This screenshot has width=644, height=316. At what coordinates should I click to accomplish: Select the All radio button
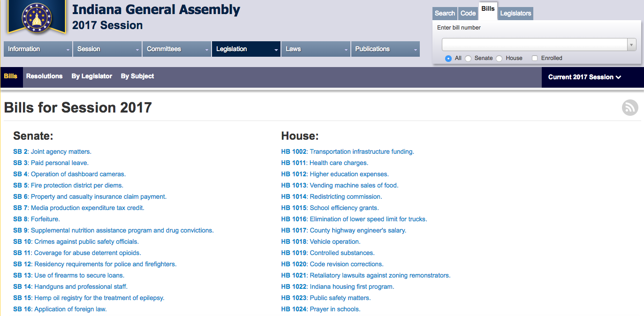click(x=448, y=59)
